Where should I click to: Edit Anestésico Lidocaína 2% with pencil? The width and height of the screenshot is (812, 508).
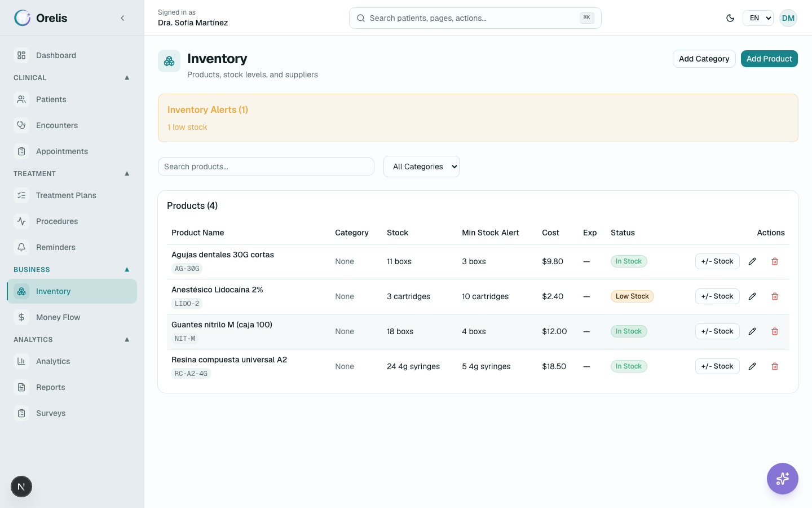point(752,296)
